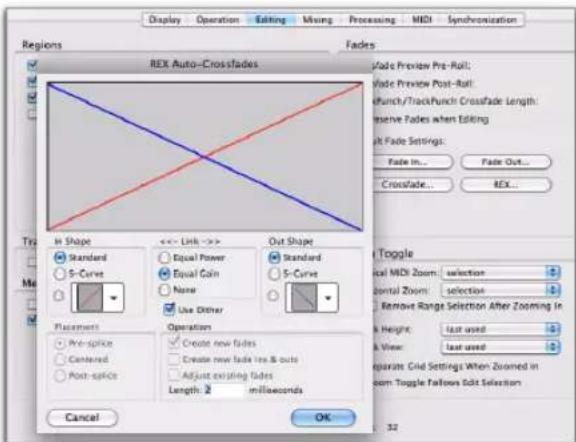Open the Out Shape curve preset dropdown
Screen dimensions: 576x442
(x=328, y=298)
